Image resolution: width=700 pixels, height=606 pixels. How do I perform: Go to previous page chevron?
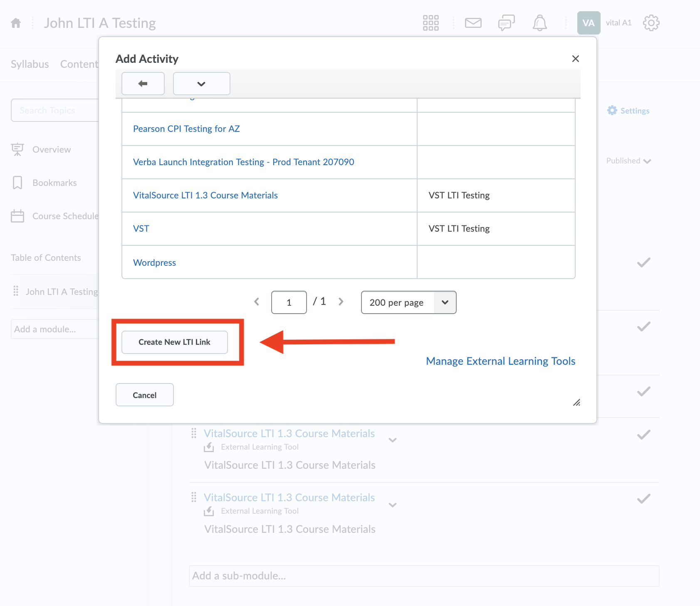[257, 302]
